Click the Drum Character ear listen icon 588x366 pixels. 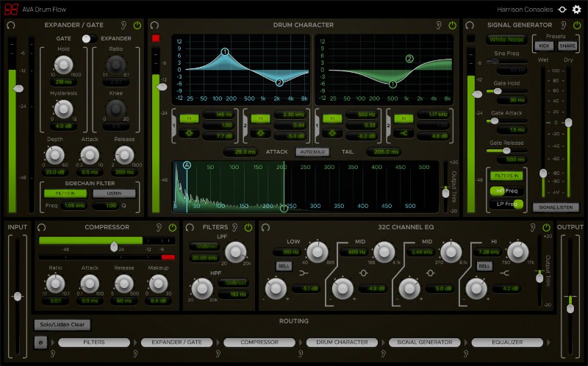(439, 25)
